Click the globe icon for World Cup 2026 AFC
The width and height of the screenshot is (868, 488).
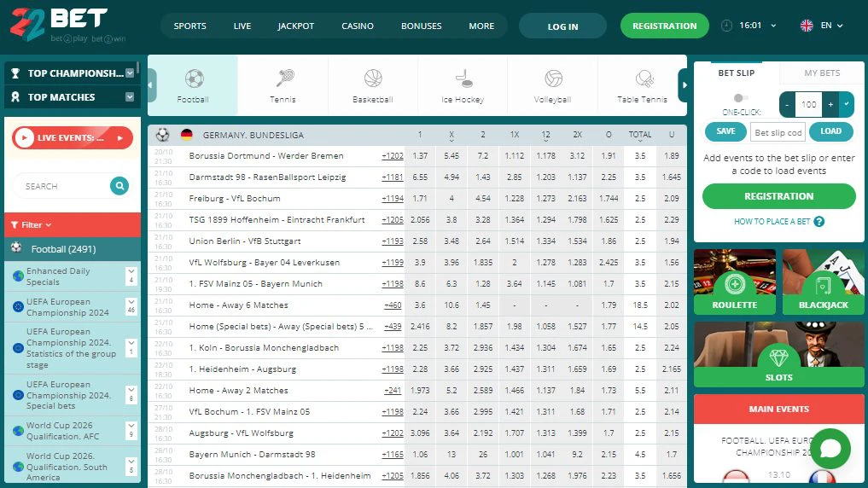click(18, 430)
